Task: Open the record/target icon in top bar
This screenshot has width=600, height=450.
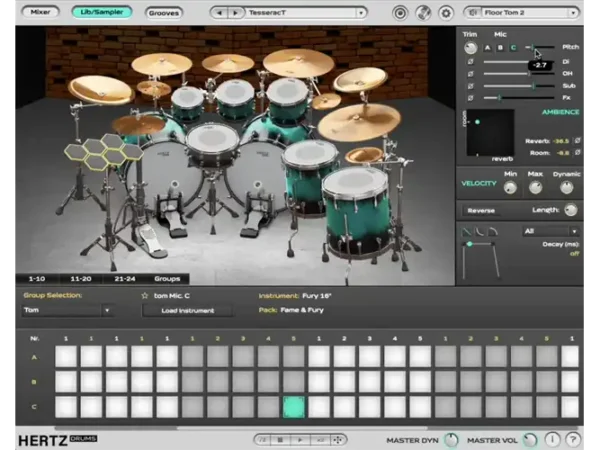Action: click(400, 13)
